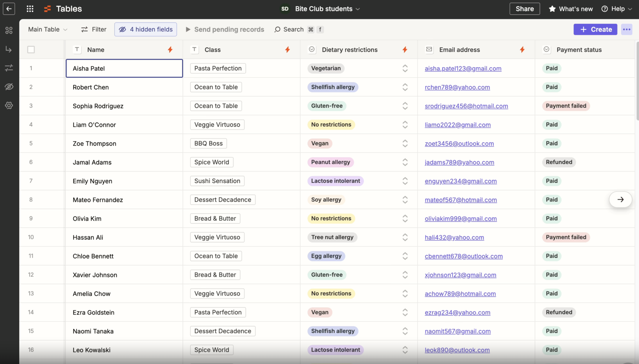
Task: Click the lightning bolt on the Name column
Action: tap(170, 49)
